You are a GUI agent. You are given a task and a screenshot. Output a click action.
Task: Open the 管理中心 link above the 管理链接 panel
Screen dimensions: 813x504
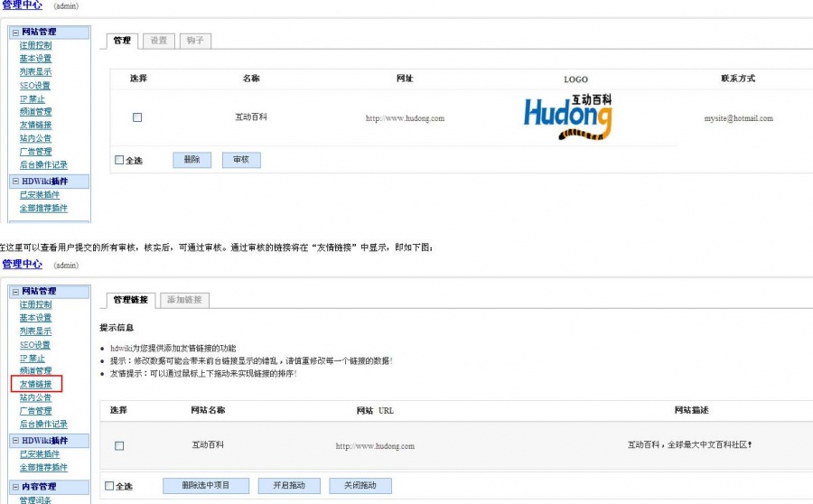point(23,264)
